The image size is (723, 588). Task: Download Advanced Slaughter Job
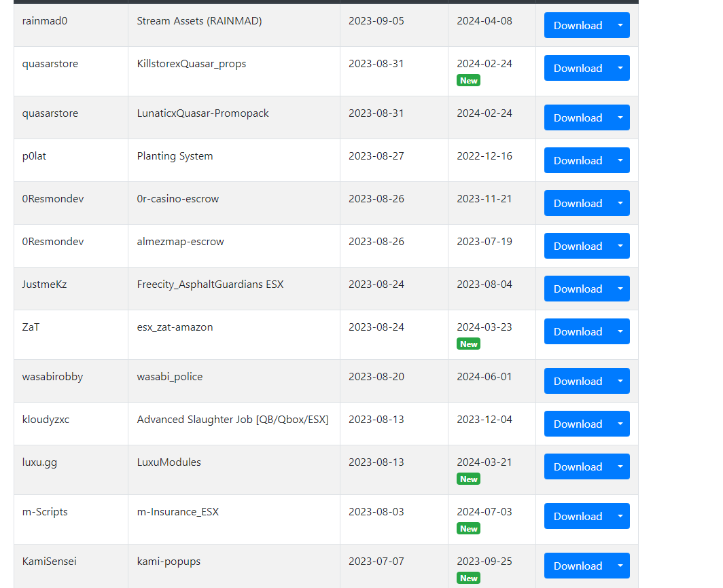pyautogui.click(x=578, y=424)
